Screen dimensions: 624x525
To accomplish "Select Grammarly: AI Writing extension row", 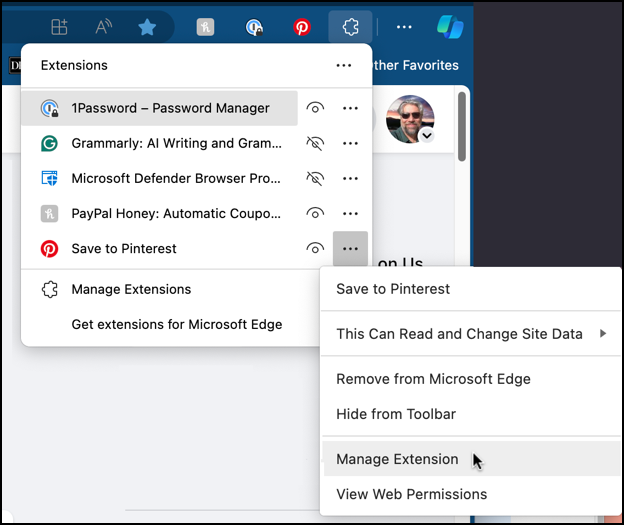I will pos(159,143).
